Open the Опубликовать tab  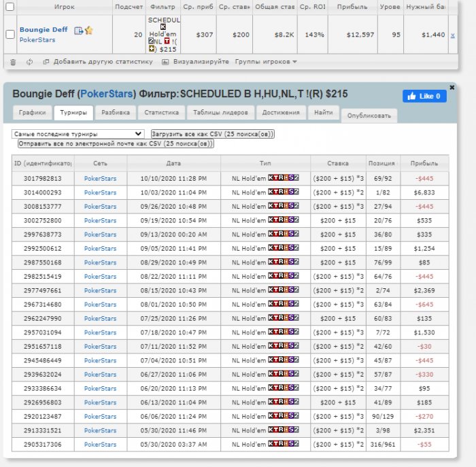coord(369,116)
